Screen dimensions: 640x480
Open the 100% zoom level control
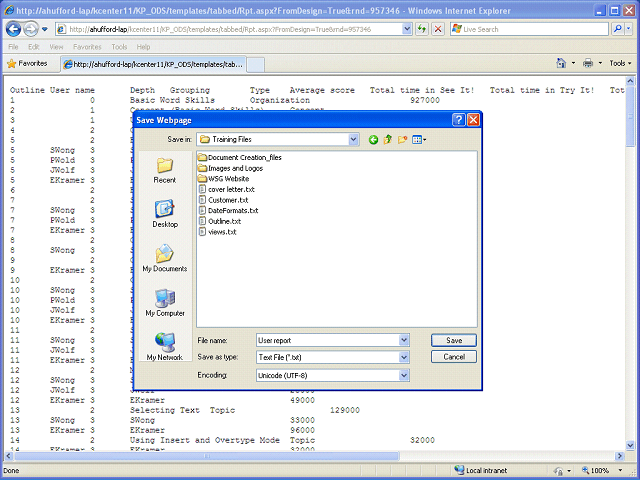click(x=602, y=470)
